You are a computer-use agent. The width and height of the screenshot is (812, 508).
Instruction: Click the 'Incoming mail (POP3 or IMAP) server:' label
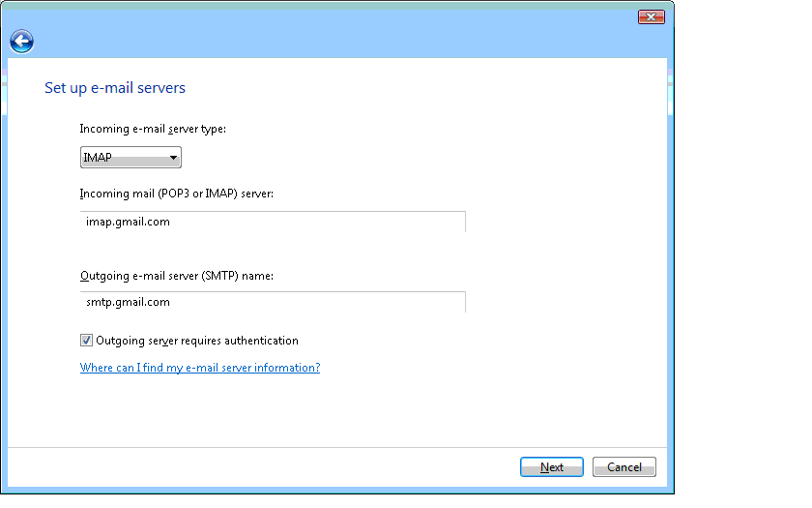point(177,194)
